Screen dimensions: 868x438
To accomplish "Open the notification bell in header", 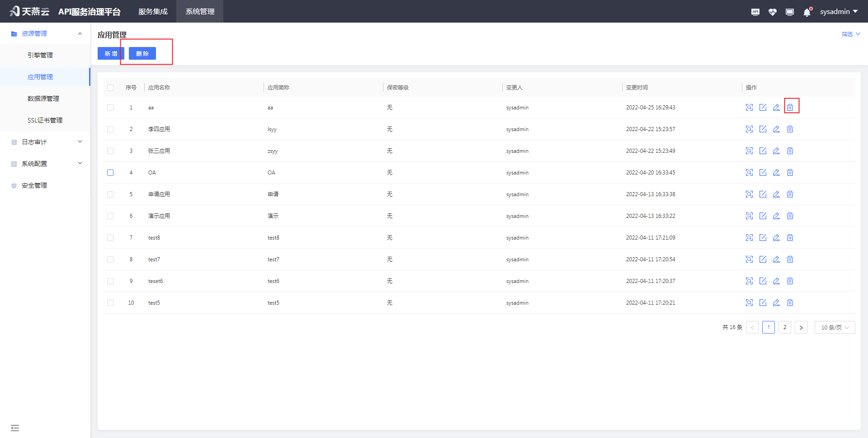I will coord(807,12).
